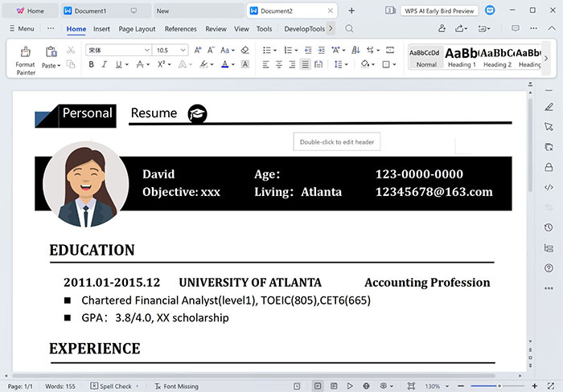Open the font name dropdown
Screen dimensions: 563x392
click(146, 50)
